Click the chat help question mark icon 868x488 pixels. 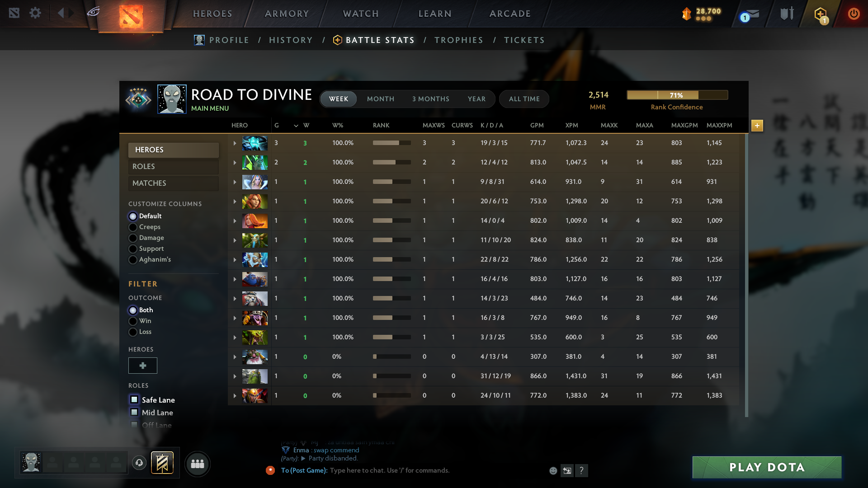[x=582, y=470]
